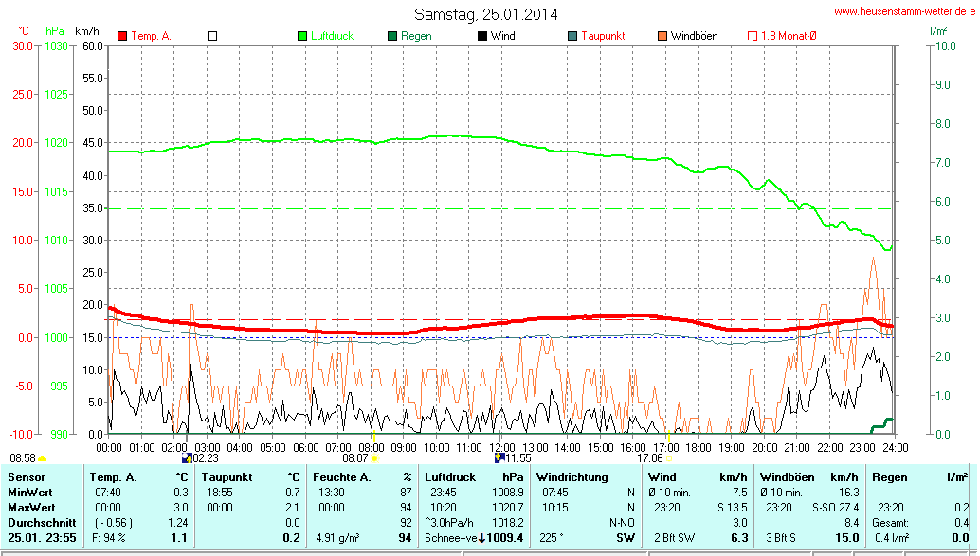Click the red Temp. A. legend swatch

point(122,36)
